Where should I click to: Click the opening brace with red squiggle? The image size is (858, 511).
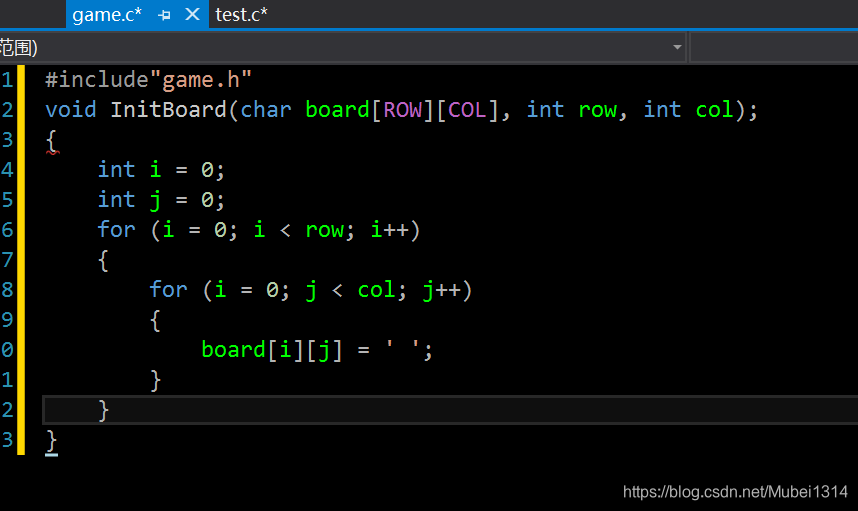click(x=52, y=141)
